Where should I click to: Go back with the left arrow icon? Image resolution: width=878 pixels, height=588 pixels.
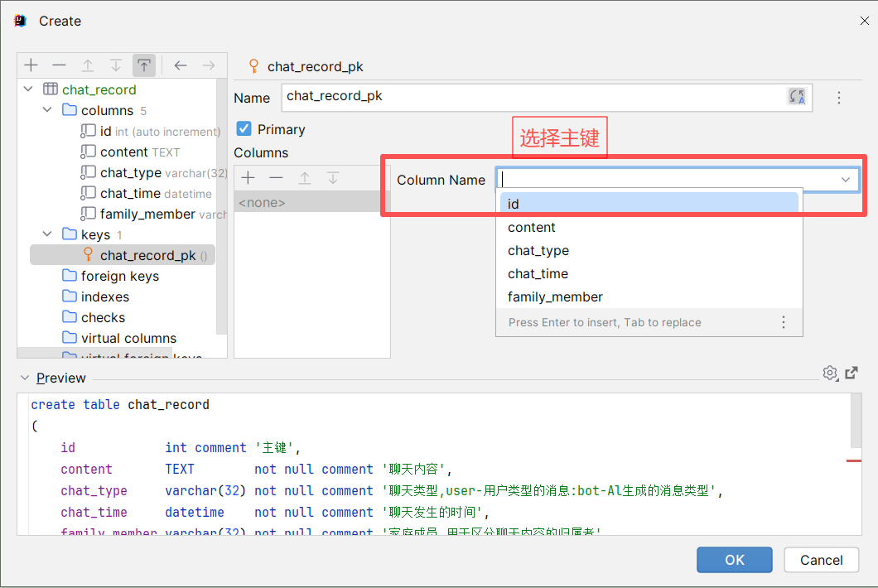tap(181, 65)
